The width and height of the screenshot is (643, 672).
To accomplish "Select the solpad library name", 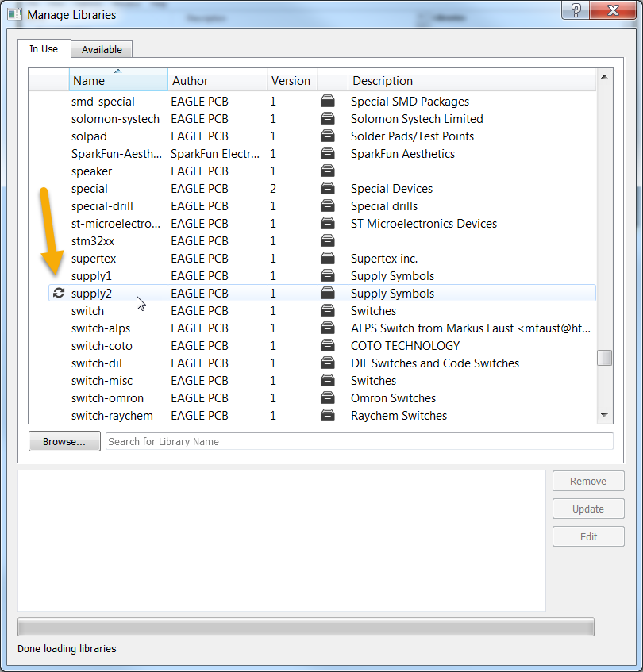I will pos(89,136).
